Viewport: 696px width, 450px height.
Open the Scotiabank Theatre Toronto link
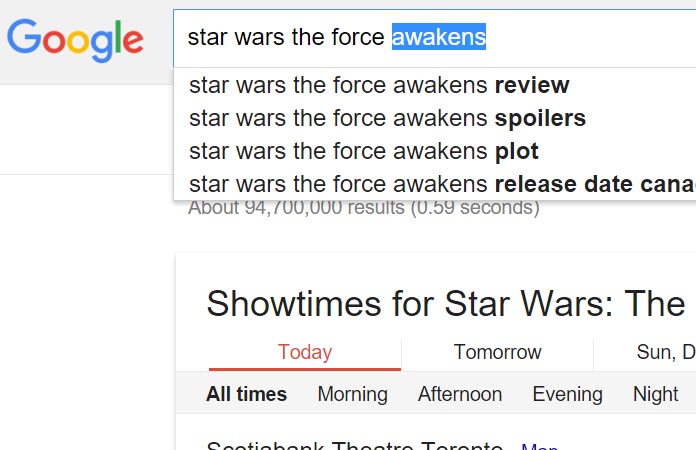354,445
